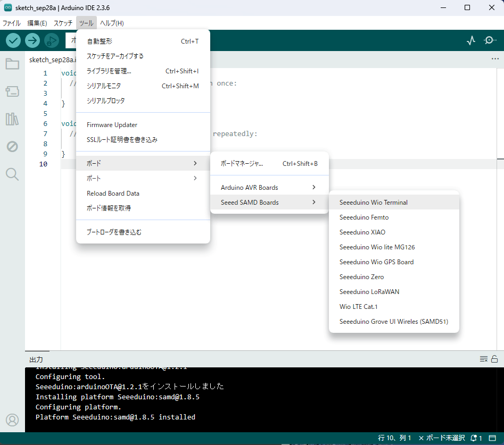Screen dimensions: 504x445
Task: Toggle the output panel lock icon
Action: click(494, 359)
